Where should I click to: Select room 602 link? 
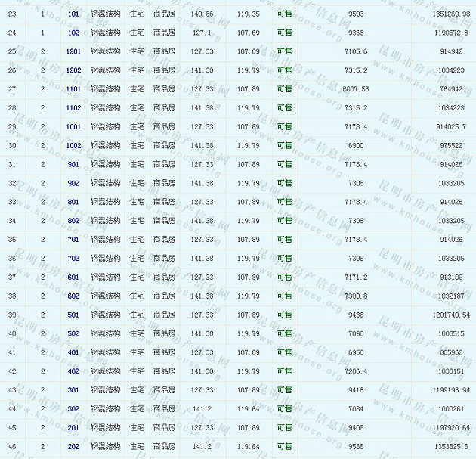73,296
